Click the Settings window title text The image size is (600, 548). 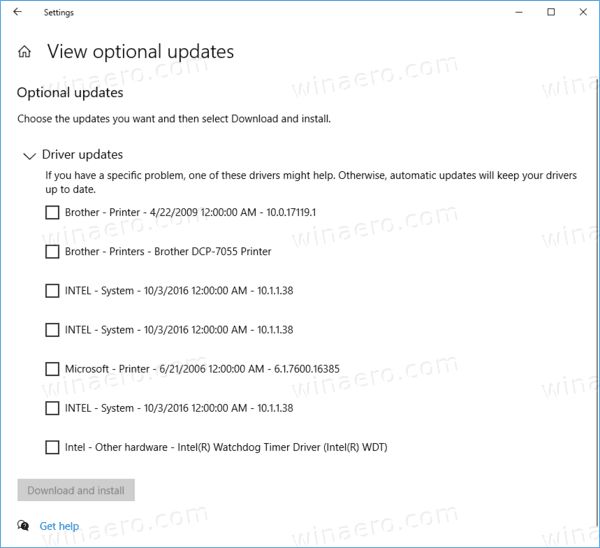point(59,13)
